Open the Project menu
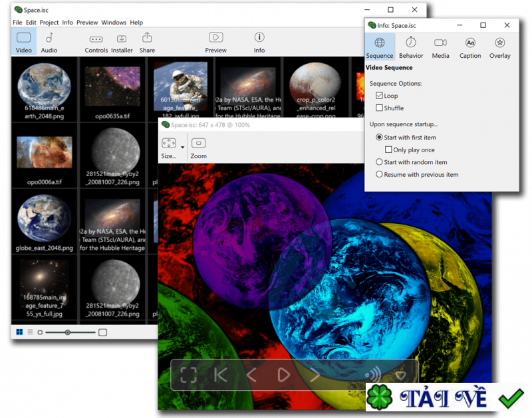The image size is (532, 418). coord(49,23)
